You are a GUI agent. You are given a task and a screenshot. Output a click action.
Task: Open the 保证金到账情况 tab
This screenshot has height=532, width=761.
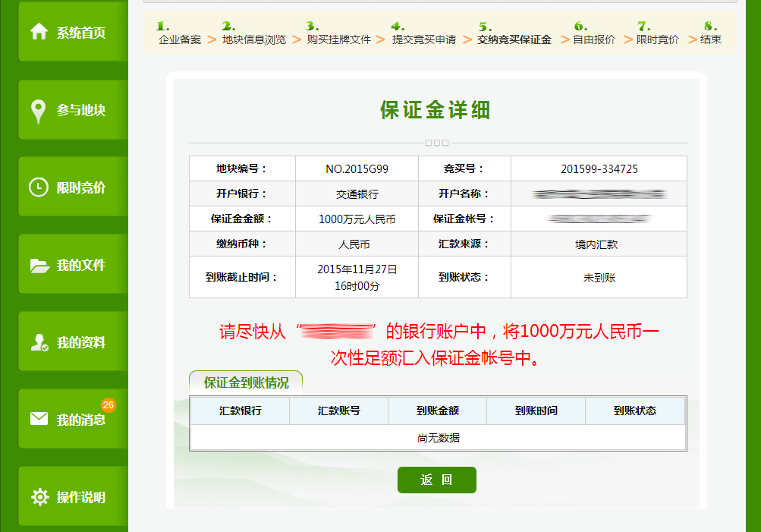coord(246,382)
